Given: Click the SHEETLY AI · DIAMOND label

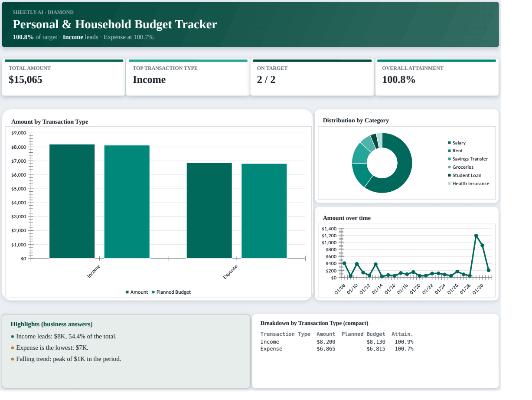Looking at the screenshot, I should pos(43,12).
